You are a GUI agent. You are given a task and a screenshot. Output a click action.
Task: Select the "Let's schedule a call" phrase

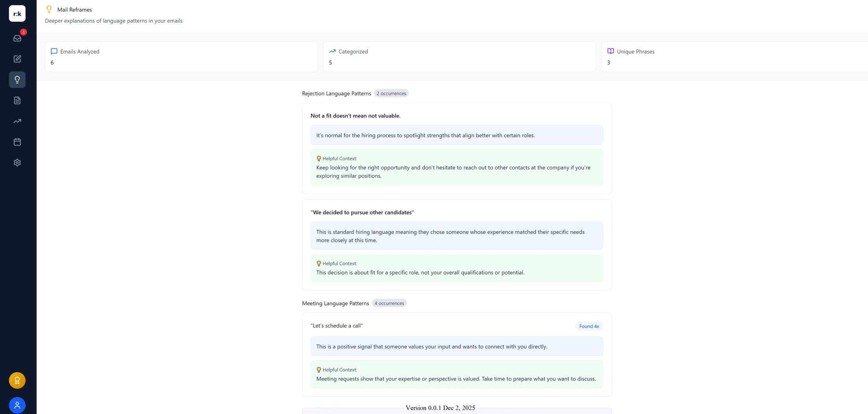tap(337, 326)
